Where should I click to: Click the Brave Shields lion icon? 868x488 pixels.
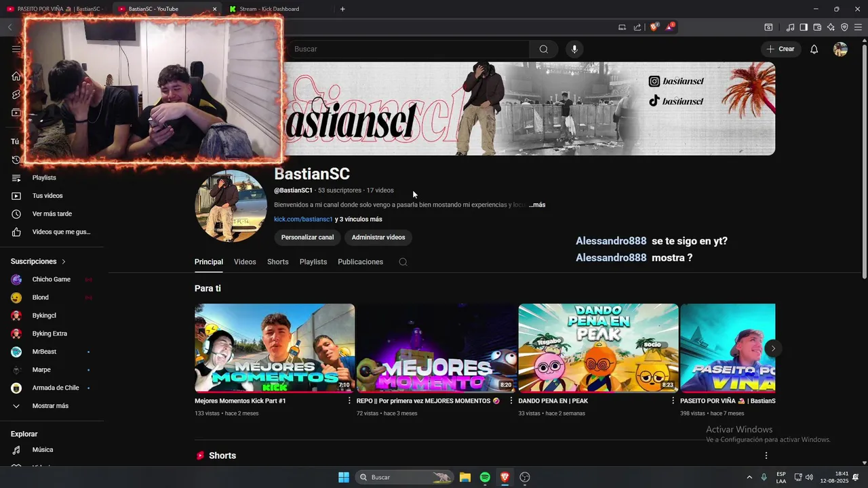[654, 27]
